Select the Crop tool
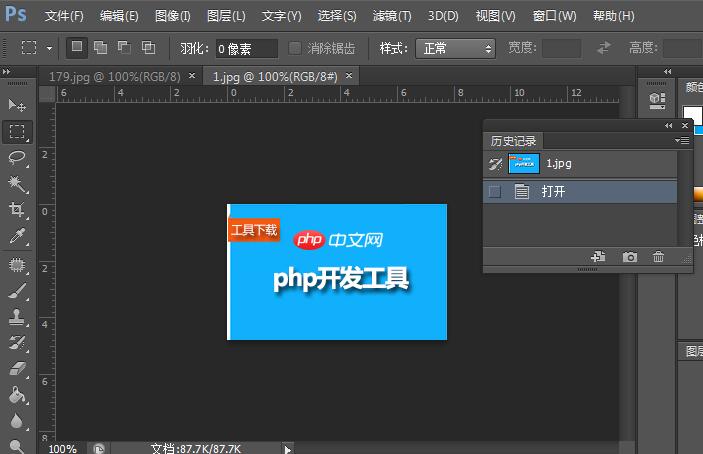Image resolution: width=703 pixels, height=454 pixels. pos(17,210)
